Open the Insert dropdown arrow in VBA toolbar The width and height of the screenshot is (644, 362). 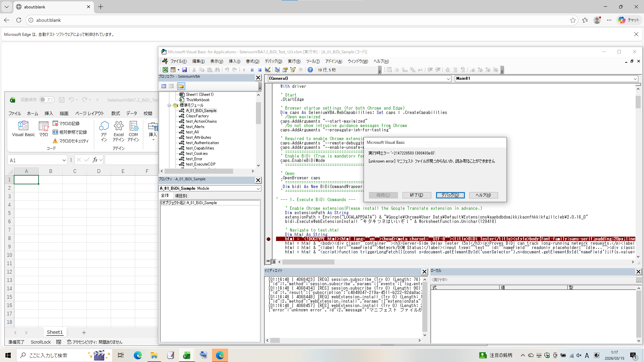click(x=178, y=70)
